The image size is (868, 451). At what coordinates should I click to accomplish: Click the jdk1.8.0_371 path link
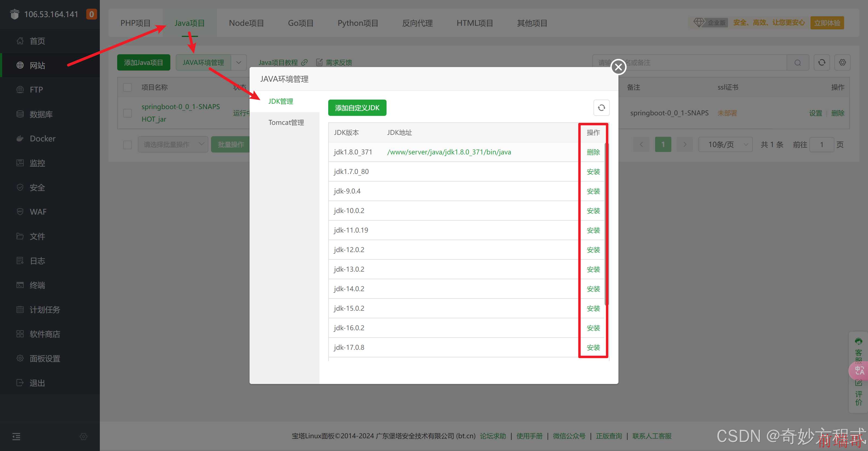(449, 152)
